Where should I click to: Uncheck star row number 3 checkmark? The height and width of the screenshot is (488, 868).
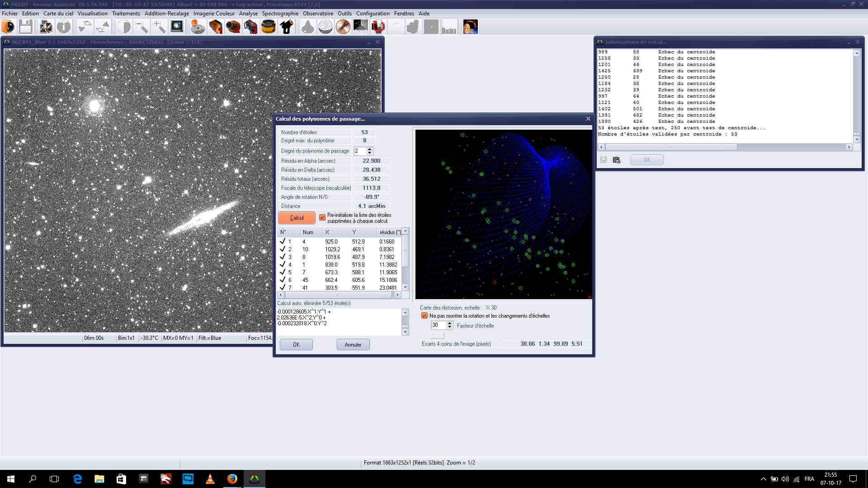pos(283,257)
